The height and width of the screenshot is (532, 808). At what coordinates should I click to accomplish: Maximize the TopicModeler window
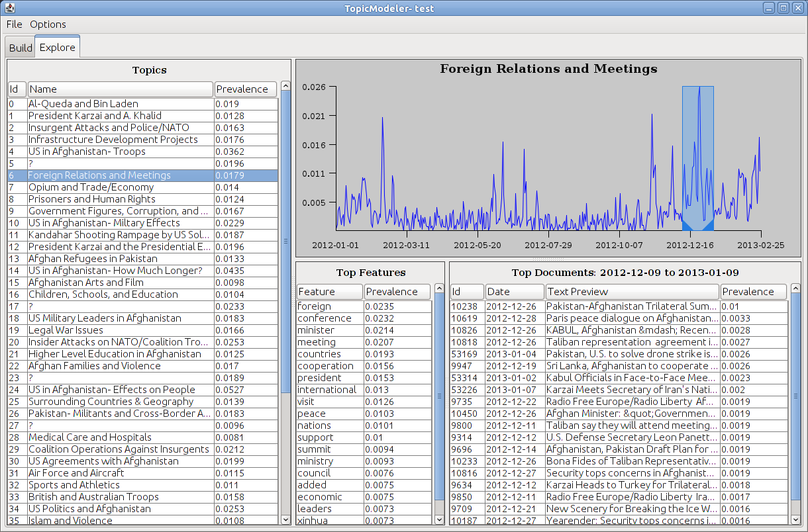783,8
